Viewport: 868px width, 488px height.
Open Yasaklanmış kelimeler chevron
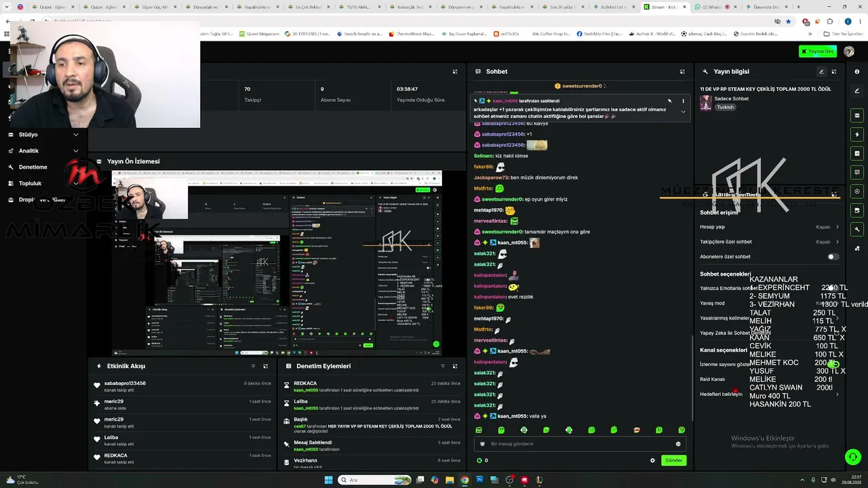coord(837,318)
